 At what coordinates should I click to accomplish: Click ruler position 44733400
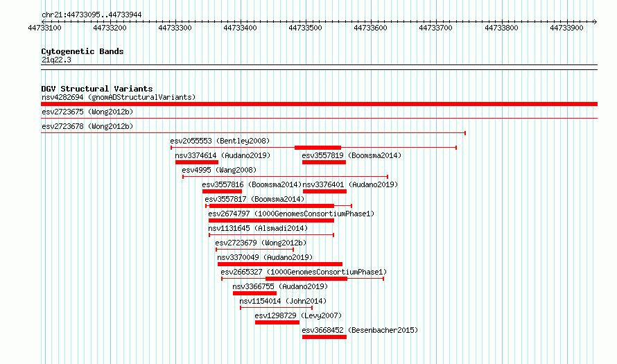coord(240,28)
